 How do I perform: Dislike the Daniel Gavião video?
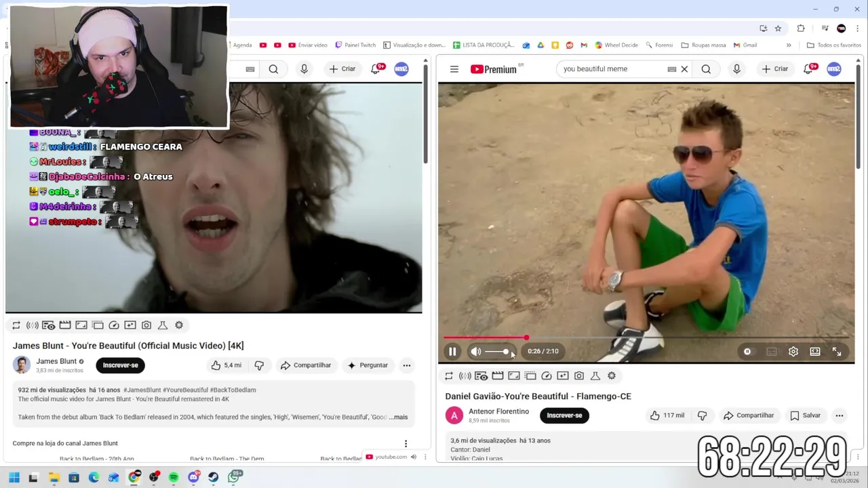702,415
